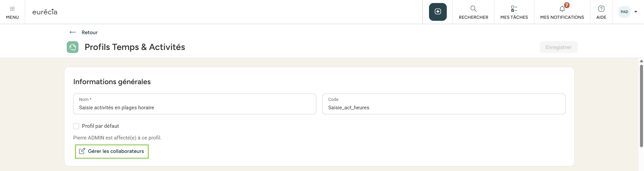Click the Retour link

tap(90, 33)
